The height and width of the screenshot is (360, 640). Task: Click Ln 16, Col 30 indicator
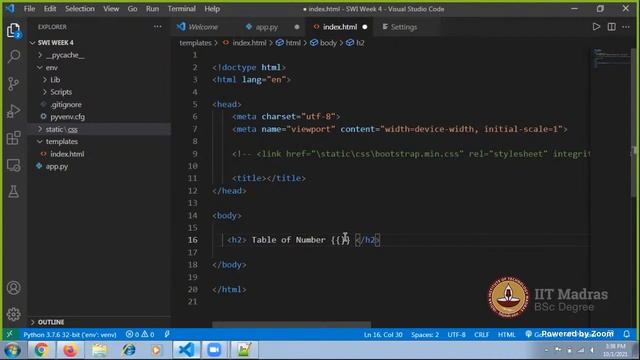tap(383, 334)
